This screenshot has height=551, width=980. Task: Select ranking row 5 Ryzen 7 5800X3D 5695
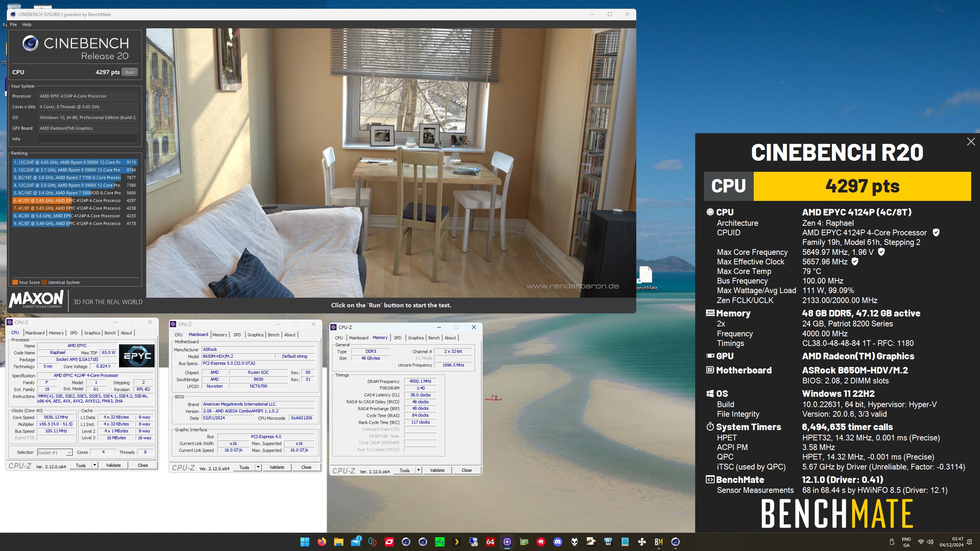point(75,193)
